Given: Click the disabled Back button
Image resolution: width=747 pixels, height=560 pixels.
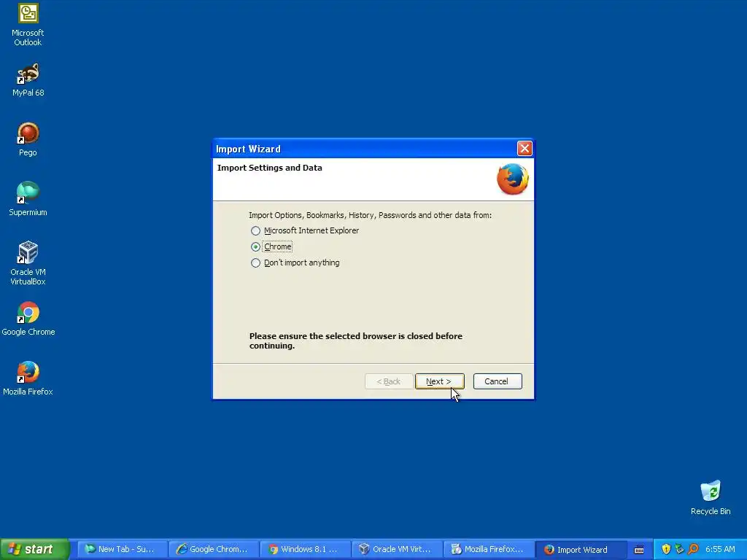Looking at the screenshot, I should click(x=389, y=381).
